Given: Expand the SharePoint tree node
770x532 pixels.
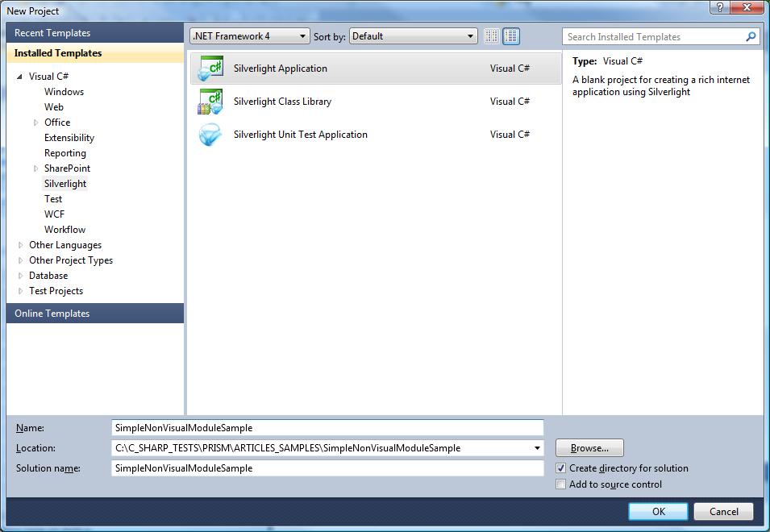Looking at the screenshot, I should [x=35, y=168].
